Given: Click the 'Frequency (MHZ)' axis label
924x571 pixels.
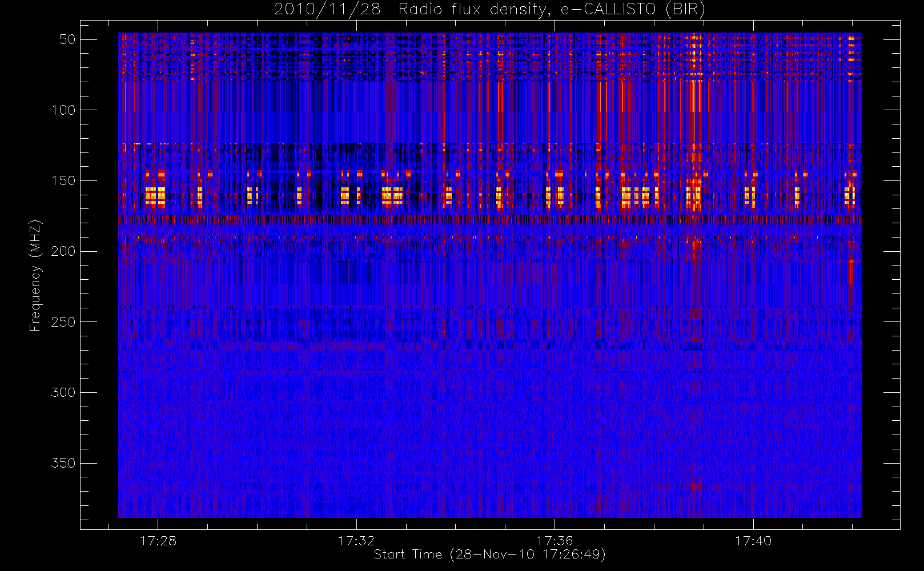Looking at the screenshot, I should [x=35, y=275].
